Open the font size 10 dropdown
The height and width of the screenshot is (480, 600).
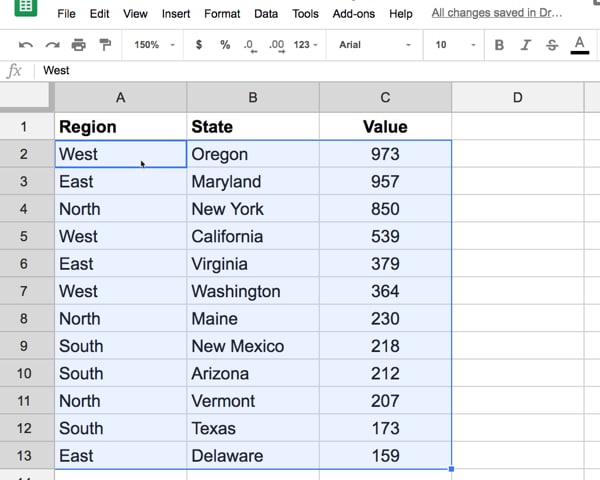[455, 45]
